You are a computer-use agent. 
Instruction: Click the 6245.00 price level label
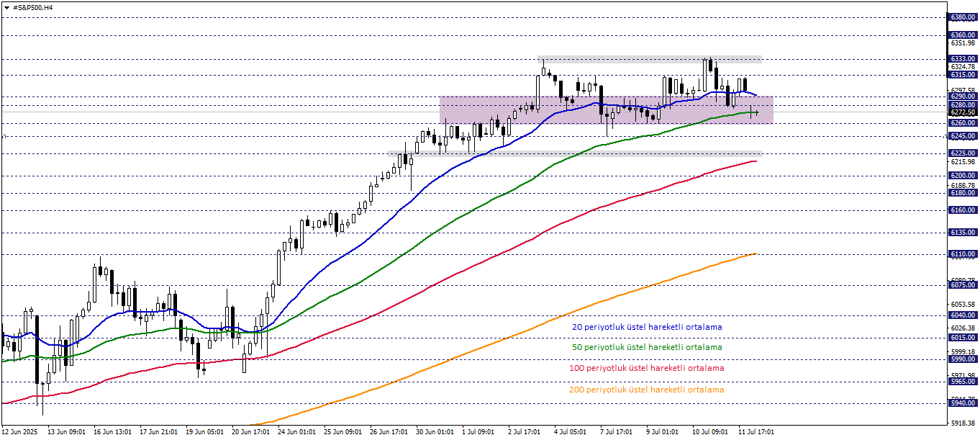click(x=963, y=135)
